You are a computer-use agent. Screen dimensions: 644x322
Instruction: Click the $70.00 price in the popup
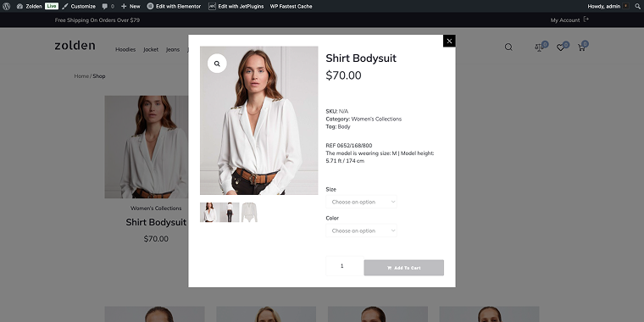[x=343, y=75]
